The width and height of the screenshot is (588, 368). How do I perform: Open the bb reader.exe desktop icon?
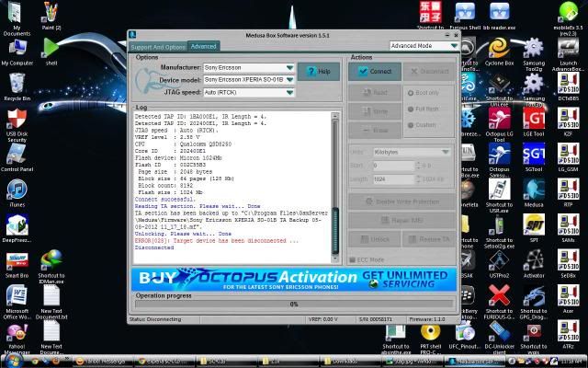coord(499,16)
